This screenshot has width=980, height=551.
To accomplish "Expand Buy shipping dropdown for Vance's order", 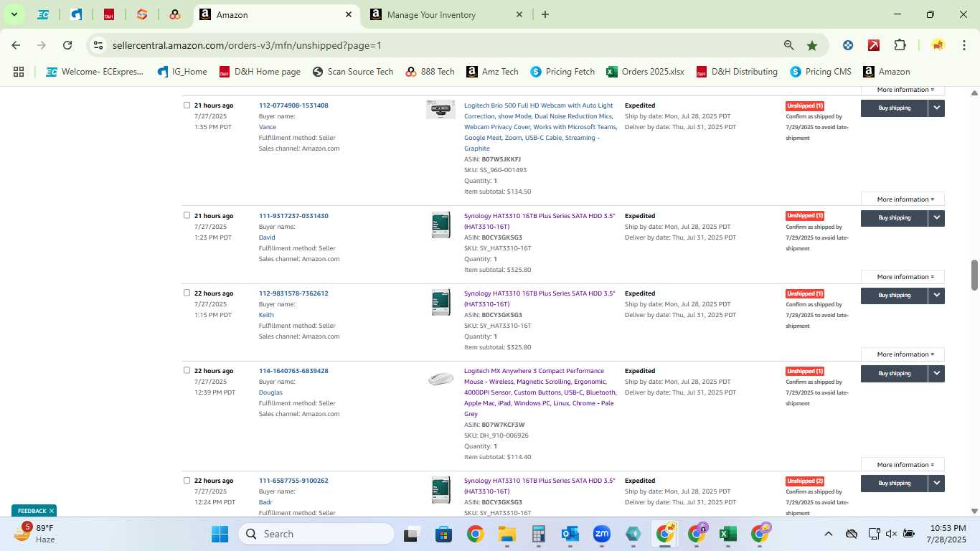I will (936, 108).
